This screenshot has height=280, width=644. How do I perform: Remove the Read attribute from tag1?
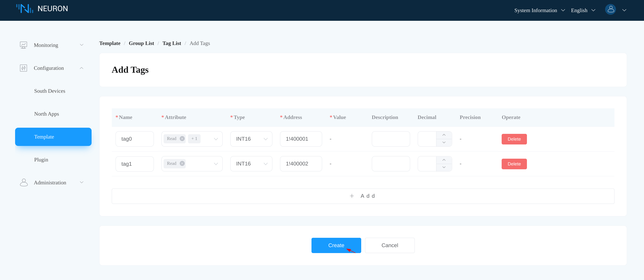(x=182, y=164)
